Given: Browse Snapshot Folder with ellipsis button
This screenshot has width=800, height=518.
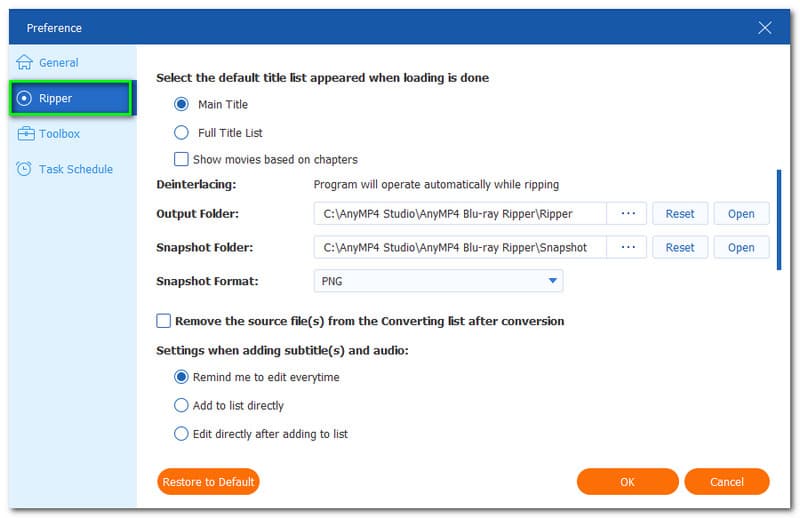Looking at the screenshot, I should tap(627, 247).
